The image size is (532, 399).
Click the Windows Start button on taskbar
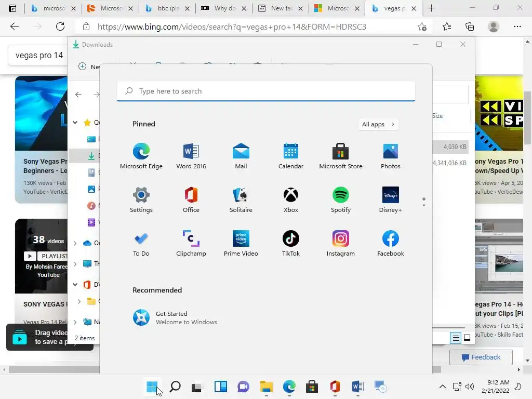[152, 387]
